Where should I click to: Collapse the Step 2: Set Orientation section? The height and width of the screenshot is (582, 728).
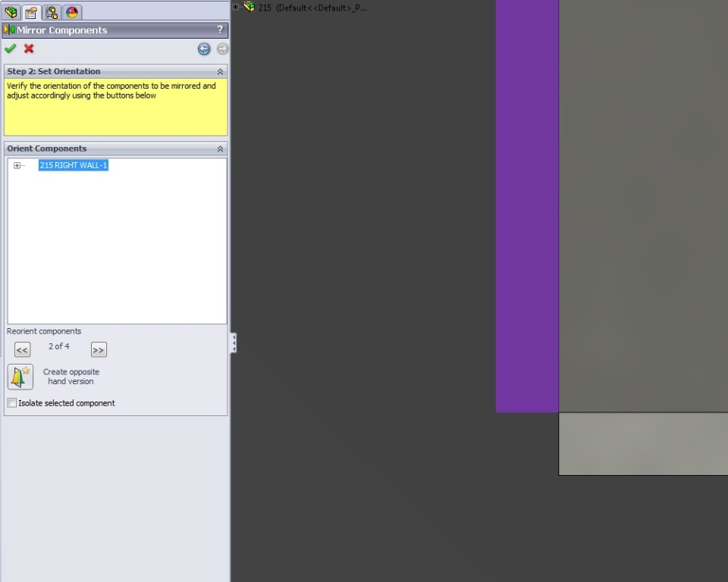click(x=220, y=71)
